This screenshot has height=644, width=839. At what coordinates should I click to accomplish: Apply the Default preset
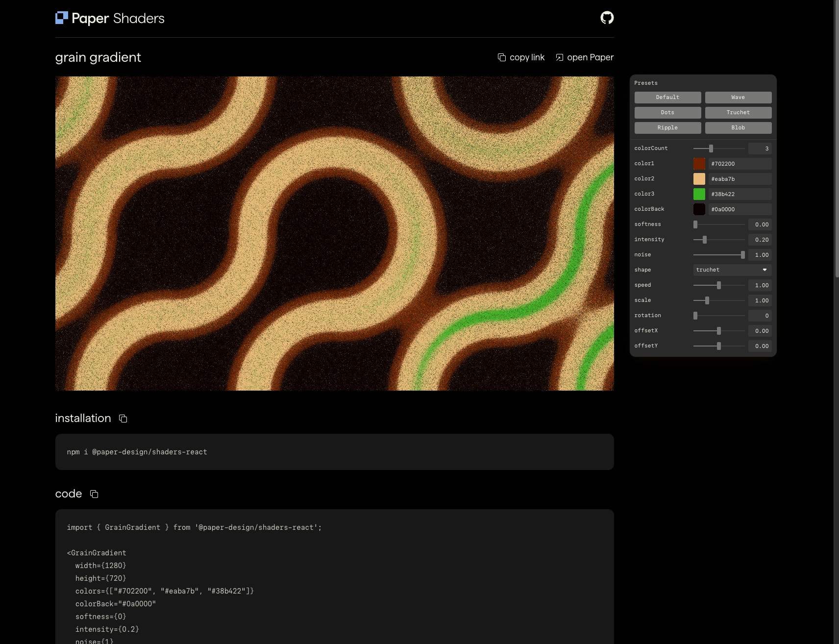pyautogui.click(x=667, y=98)
